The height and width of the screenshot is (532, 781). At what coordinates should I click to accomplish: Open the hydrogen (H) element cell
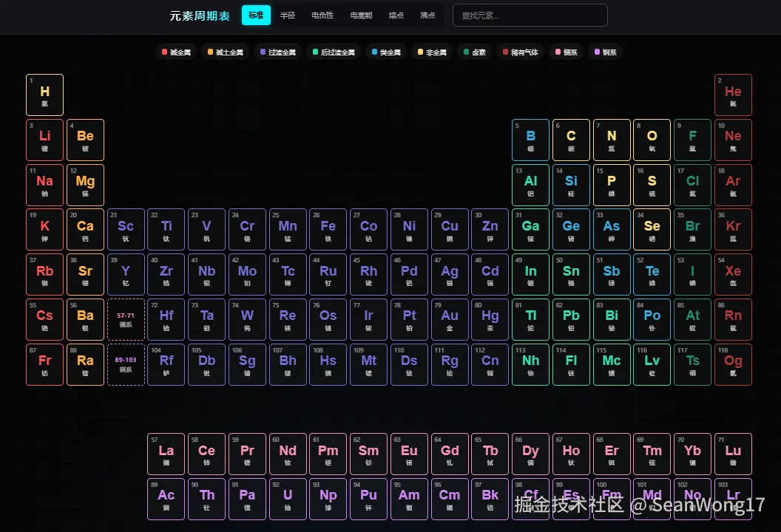tap(45, 95)
